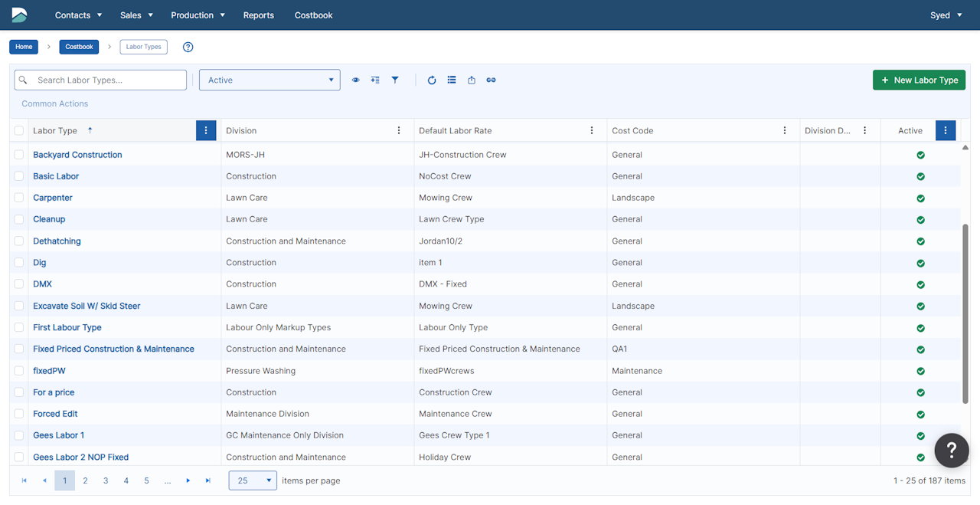Click the filter funnel icon
The height and width of the screenshot is (505, 980).
pyautogui.click(x=395, y=80)
